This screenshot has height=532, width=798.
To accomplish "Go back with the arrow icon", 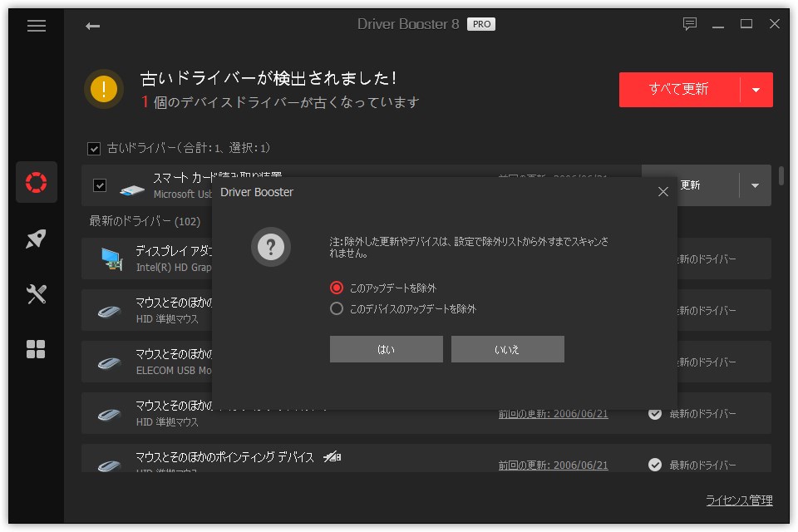I will pos(92,26).
